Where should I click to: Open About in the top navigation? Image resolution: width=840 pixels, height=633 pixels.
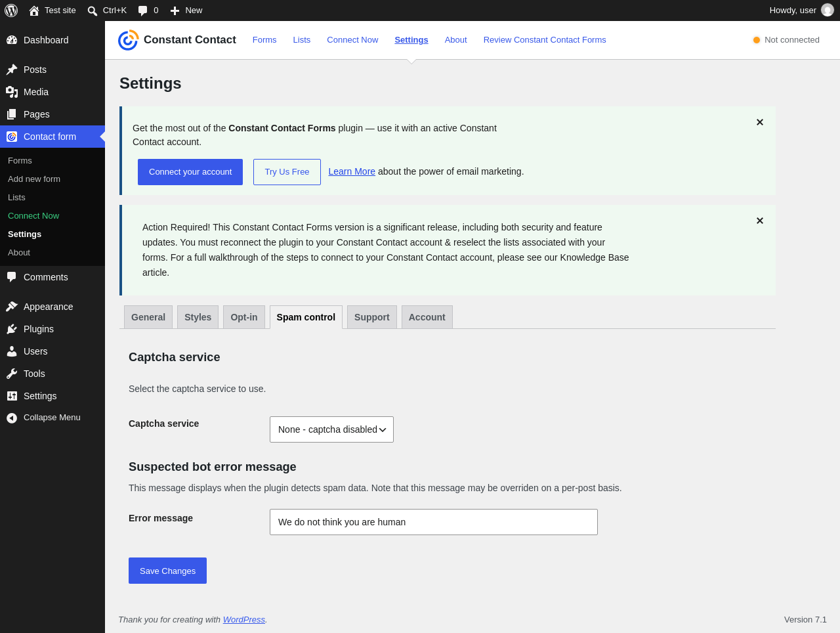click(x=456, y=40)
